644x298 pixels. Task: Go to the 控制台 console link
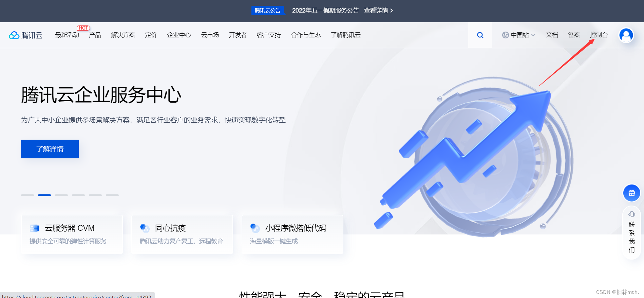click(599, 35)
